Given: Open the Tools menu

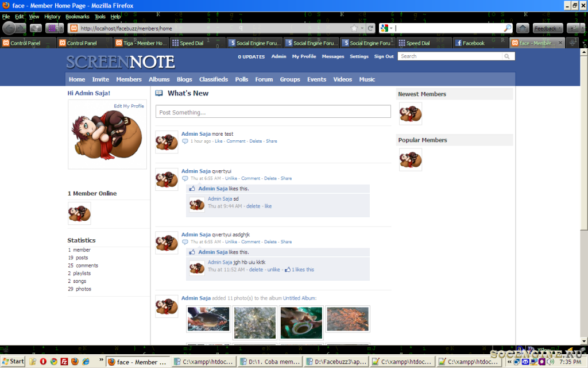Looking at the screenshot, I should [x=100, y=17].
